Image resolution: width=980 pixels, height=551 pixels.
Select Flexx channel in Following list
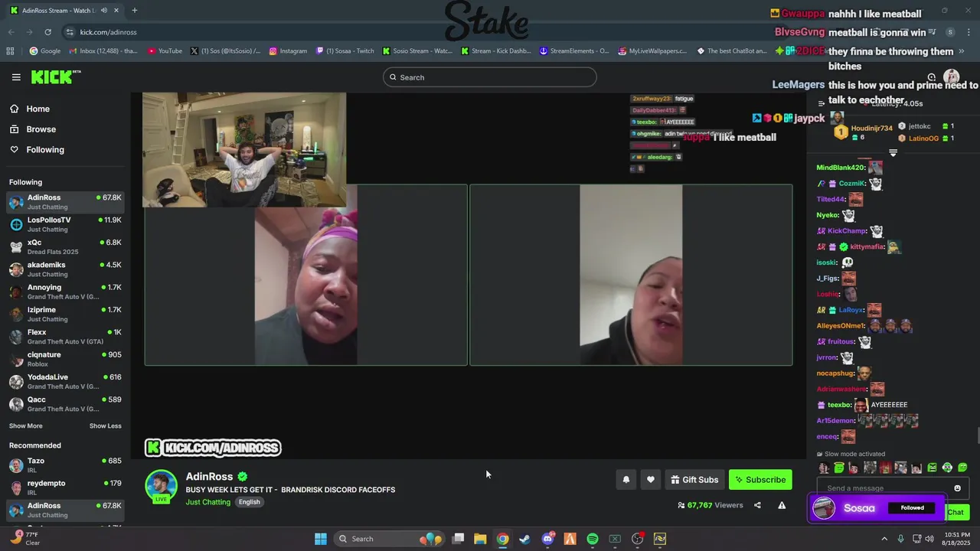click(x=65, y=337)
